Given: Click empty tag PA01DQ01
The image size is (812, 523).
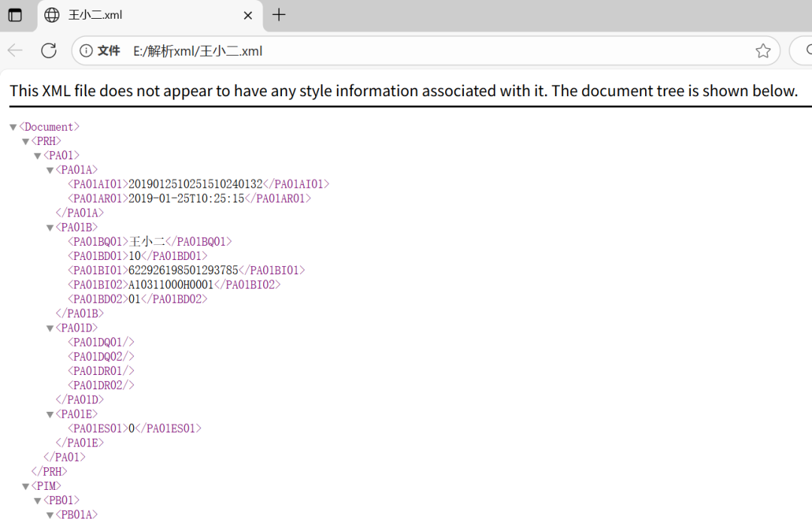Looking at the screenshot, I should pos(101,343).
